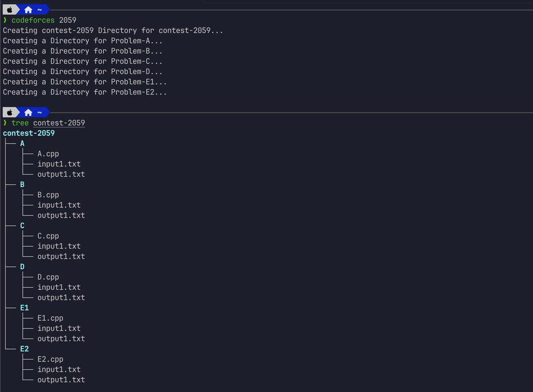
Task: Click the '2059' argument after codeforces
Action: tap(68, 21)
